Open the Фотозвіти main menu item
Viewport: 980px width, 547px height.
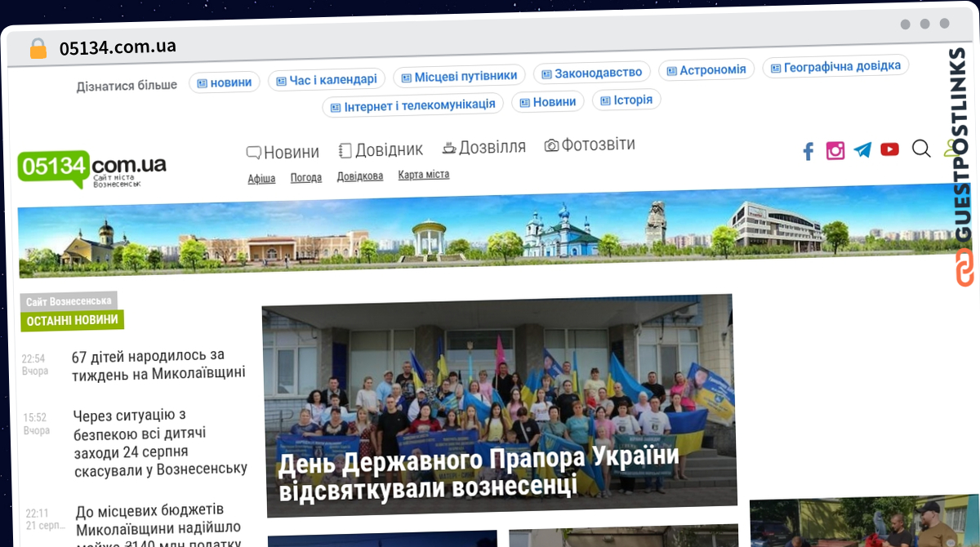point(590,145)
